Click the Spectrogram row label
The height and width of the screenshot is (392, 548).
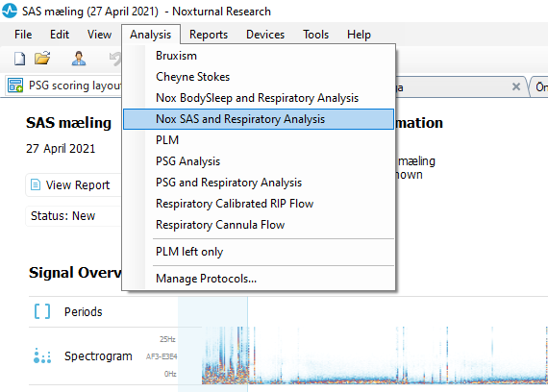click(98, 356)
